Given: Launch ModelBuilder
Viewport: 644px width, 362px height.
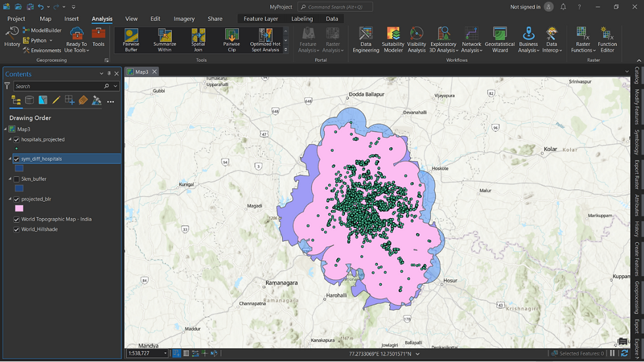Looking at the screenshot, I should point(42,30).
